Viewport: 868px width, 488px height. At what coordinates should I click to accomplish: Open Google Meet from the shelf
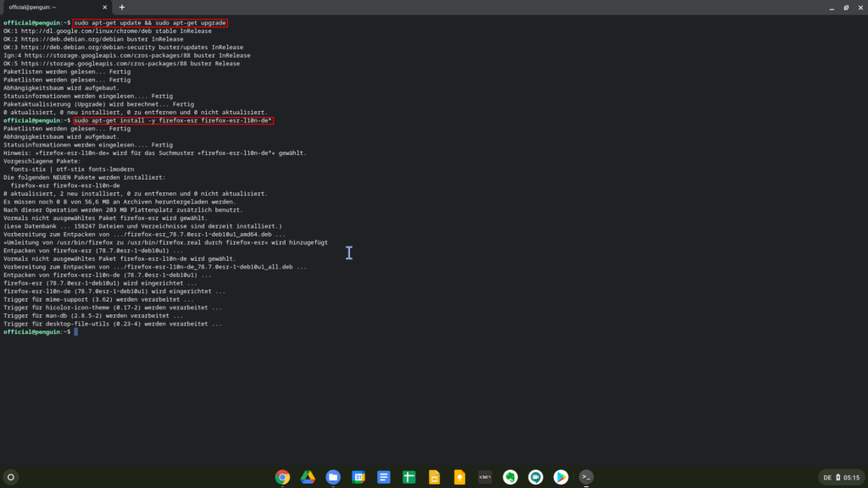tap(536, 477)
